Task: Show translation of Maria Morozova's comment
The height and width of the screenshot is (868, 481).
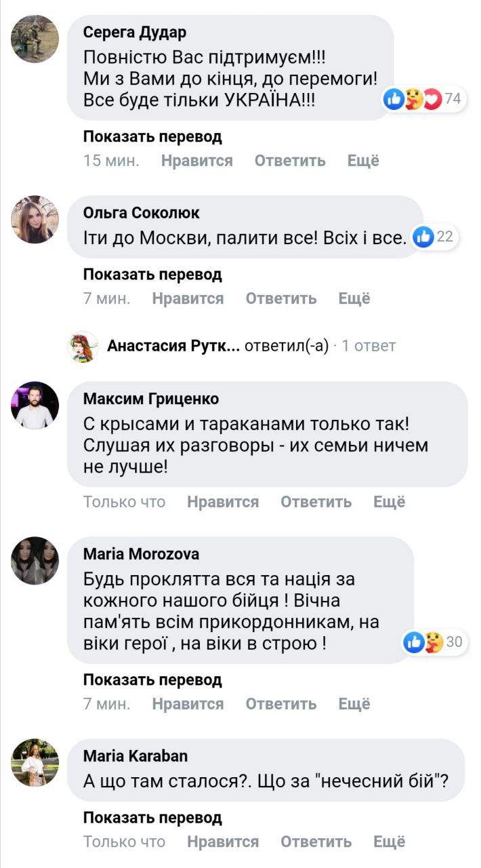Action: click(152, 679)
